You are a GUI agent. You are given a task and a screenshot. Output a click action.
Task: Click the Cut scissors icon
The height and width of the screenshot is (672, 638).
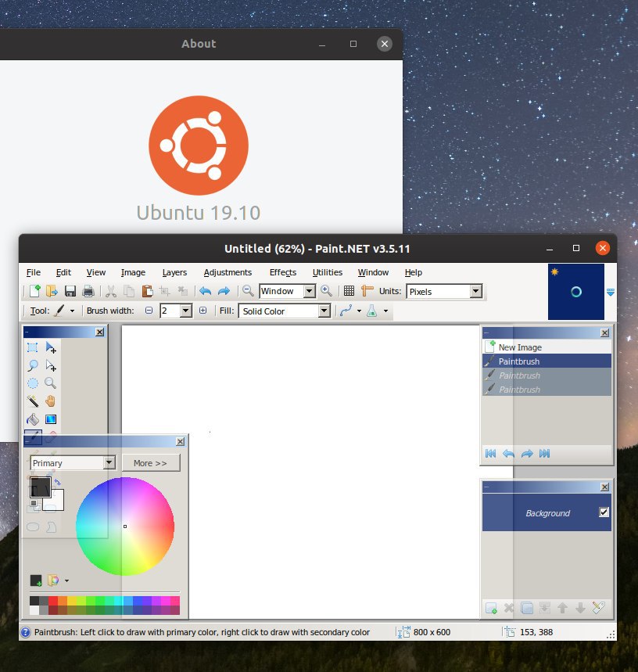[x=111, y=291]
